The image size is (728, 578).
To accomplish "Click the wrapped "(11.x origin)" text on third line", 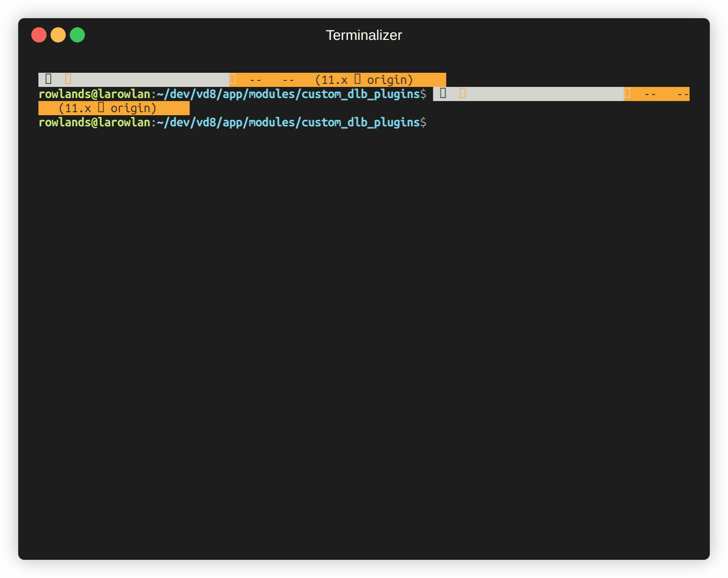I will tap(108, 108).
